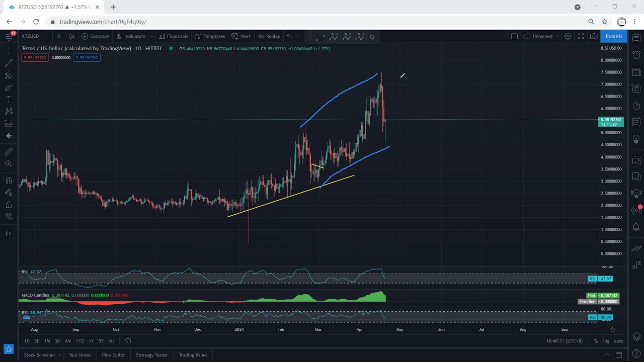Open the Stock Screener tab

[39, 355]
